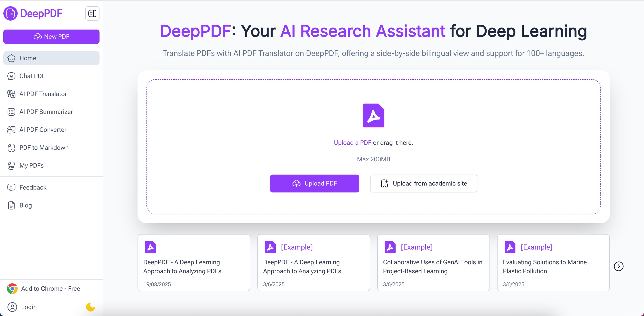Show next examples with carousel arrow

pyautogui.click(x=618, y=266)
